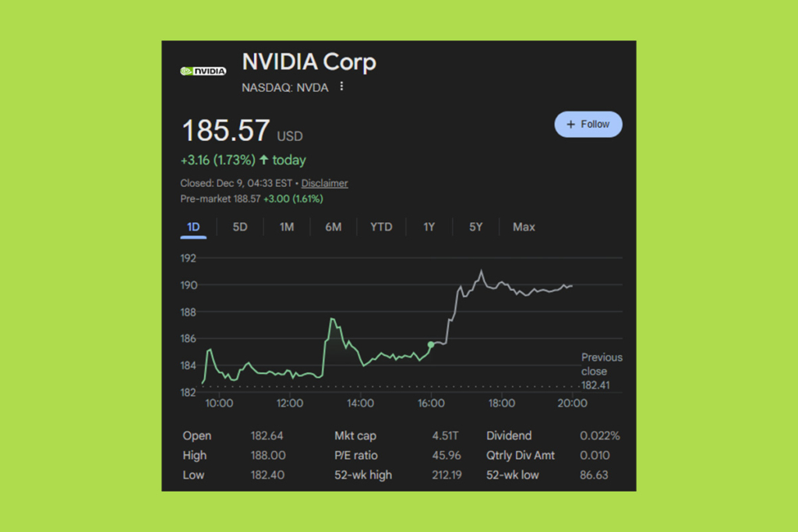Open the three-dot overflow menu
The height and width of the screenshot is (532, 798).
click(341, 87)
